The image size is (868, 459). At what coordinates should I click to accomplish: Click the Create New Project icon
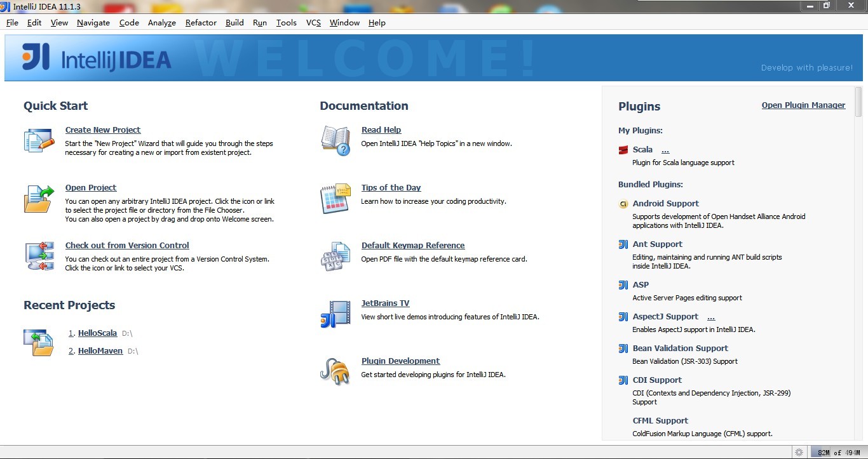(39, 140)
